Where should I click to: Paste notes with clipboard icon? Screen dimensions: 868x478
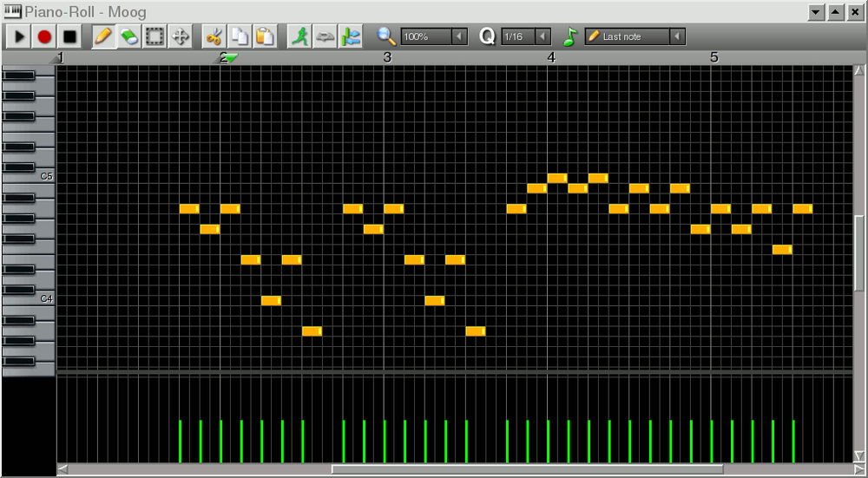click(265, 37)
